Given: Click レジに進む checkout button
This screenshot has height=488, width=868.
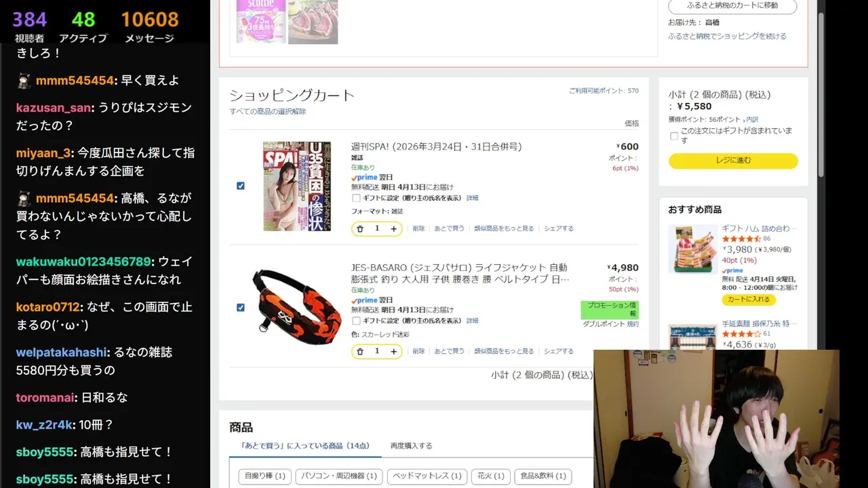Looking at the screenshot, I should tap(733, 161).
